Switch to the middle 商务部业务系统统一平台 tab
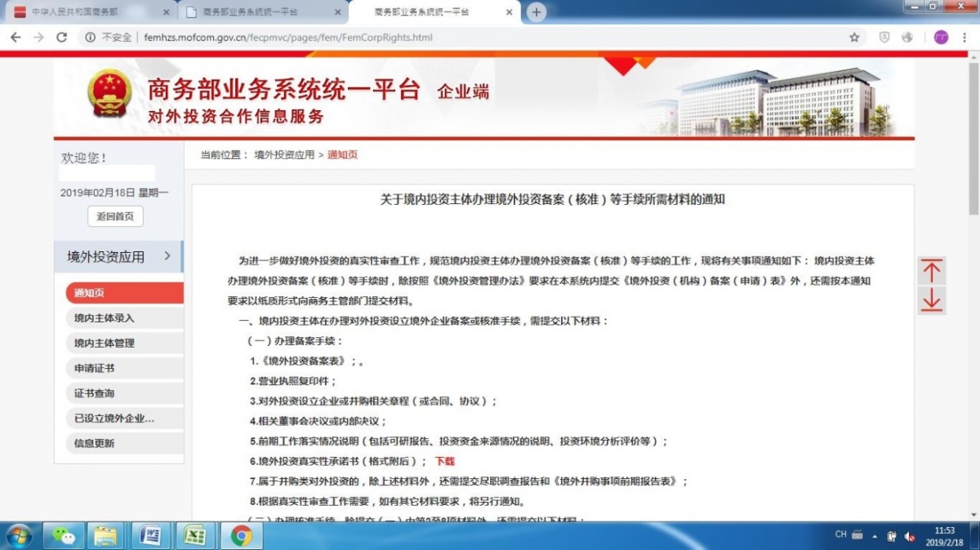Screen dimensions: 980x550 (x=261, y=13)
